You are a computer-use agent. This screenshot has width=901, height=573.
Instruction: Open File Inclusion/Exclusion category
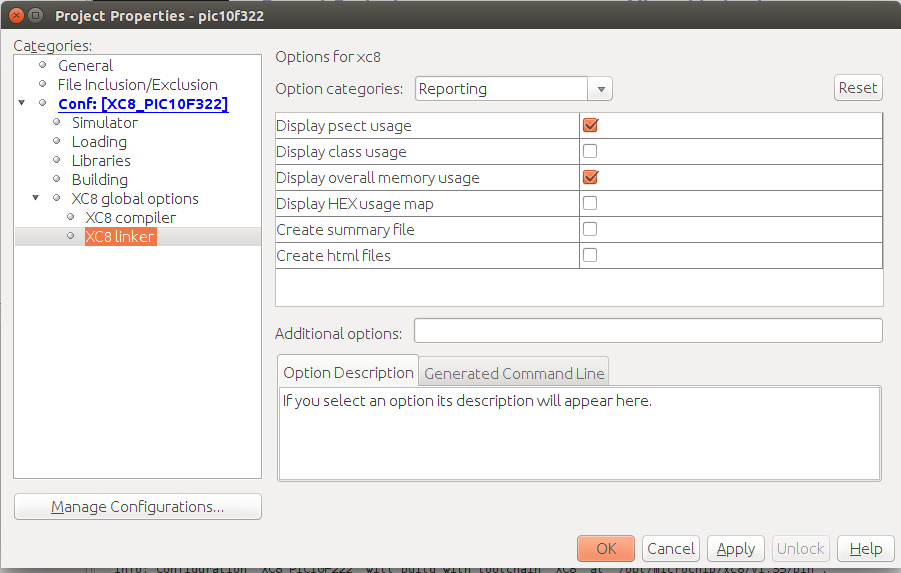[x=137, y=84]
